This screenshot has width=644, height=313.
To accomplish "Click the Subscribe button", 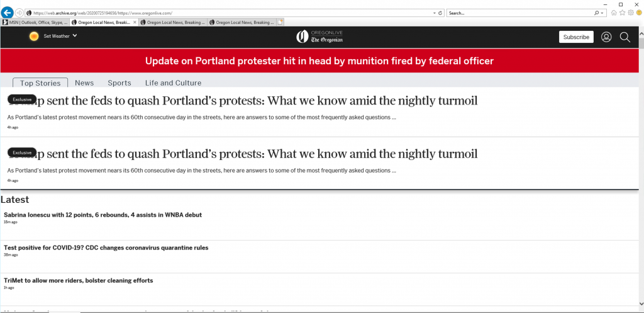I will pyautogui.click(x=576, y=37).
